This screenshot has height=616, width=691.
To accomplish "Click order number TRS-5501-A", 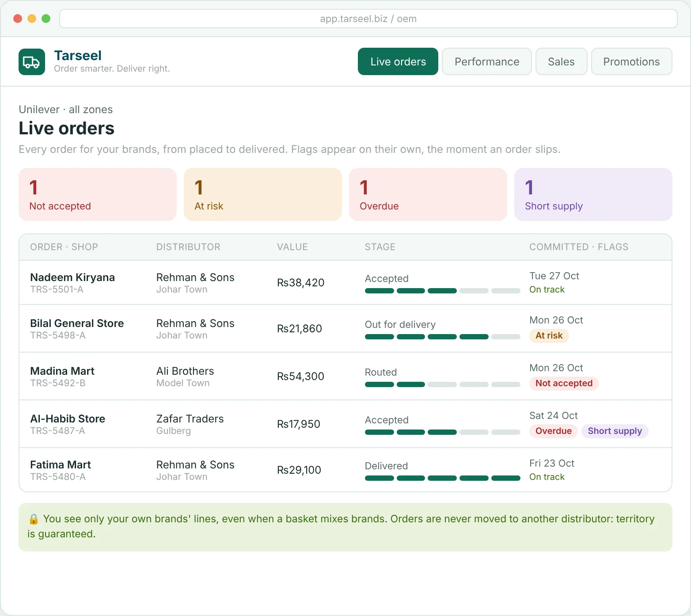I will point(57,289).
